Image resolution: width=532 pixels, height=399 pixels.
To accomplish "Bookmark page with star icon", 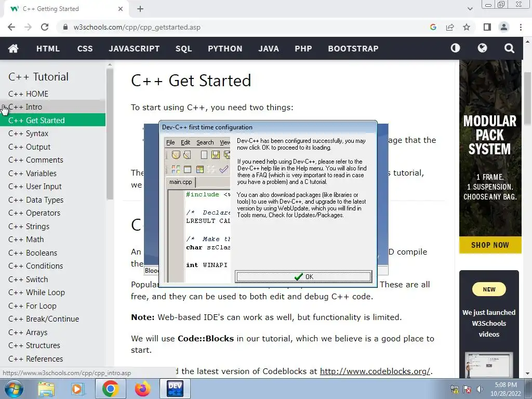I will pyautogui.click(x=467, y=27).
